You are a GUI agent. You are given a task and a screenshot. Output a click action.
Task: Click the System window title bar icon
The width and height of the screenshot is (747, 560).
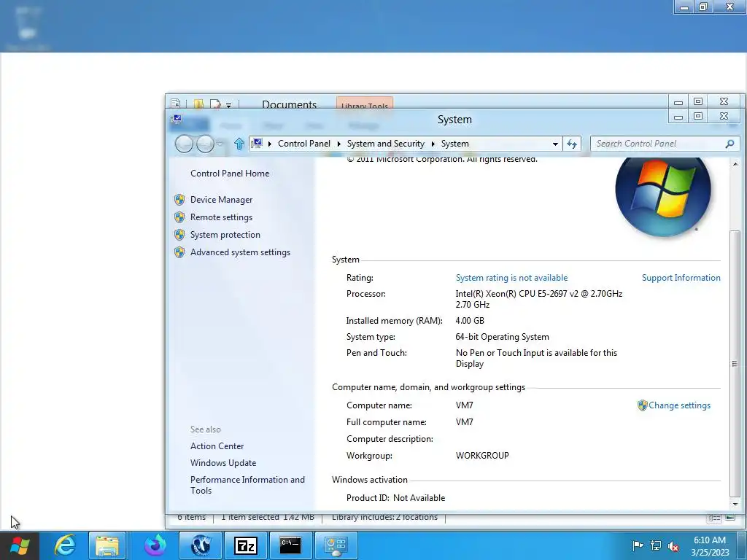[177, 119]
